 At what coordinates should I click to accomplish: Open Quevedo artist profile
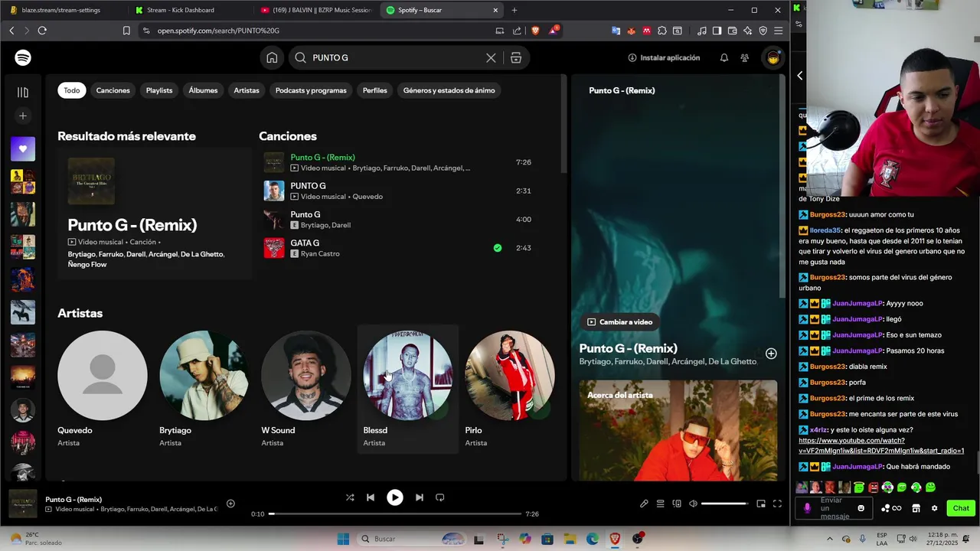pyautogui.click(x=102, y=389)
